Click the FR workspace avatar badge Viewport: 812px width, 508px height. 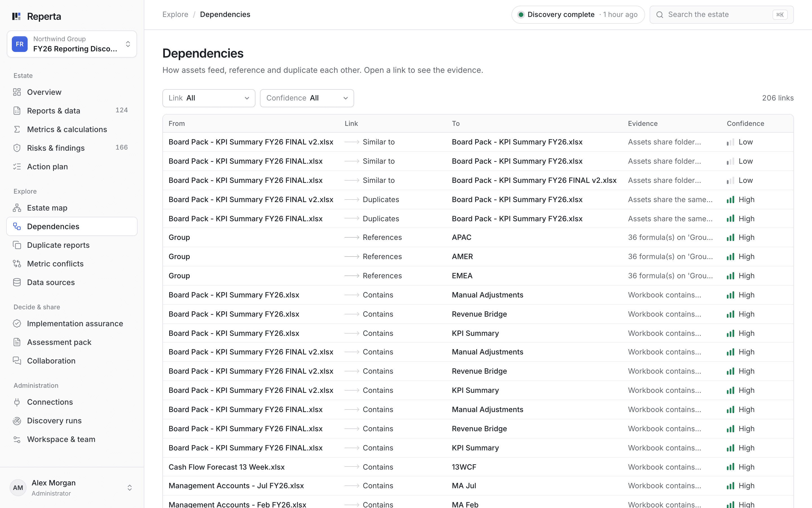(20, 44)
